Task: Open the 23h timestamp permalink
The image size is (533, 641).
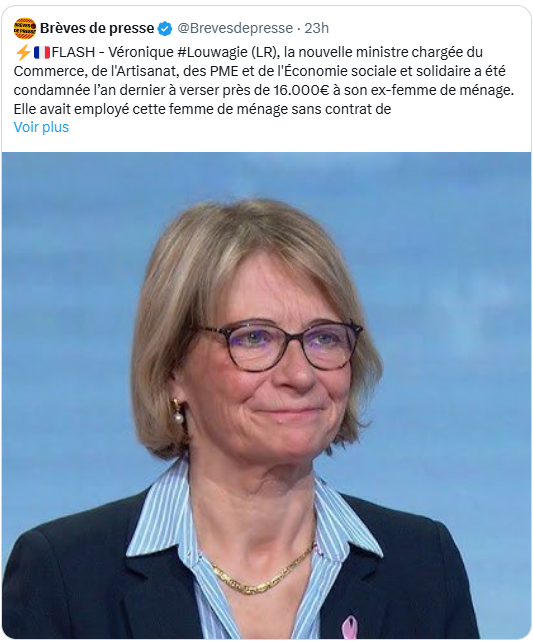Action: tap(316, 28)
